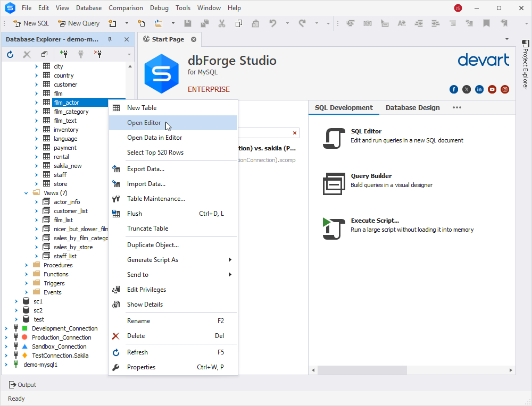This screenshot has height=406, width=532.
Task: Open the Output panel button
Action: pyautogui.click(x=22, y=385)
